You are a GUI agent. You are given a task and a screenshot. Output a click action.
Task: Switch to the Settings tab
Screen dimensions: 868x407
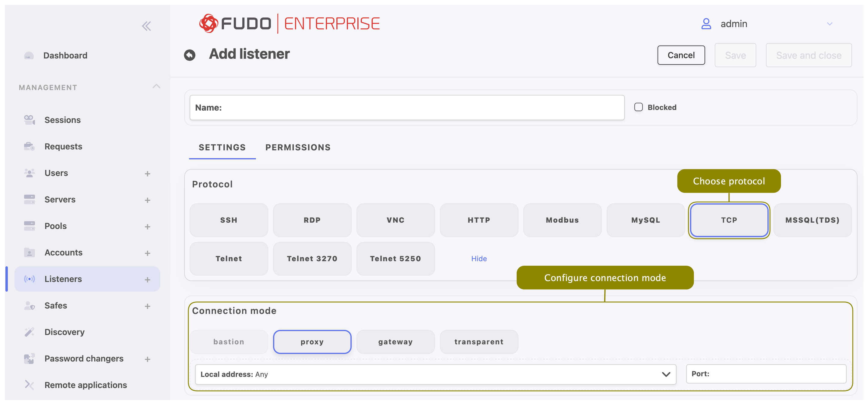(x=222, y=147)
